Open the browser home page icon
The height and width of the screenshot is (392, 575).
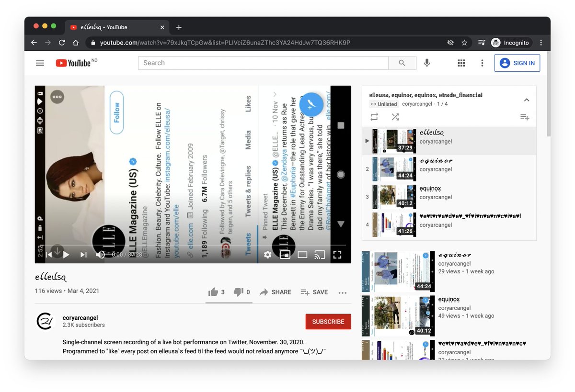[76, 43]
